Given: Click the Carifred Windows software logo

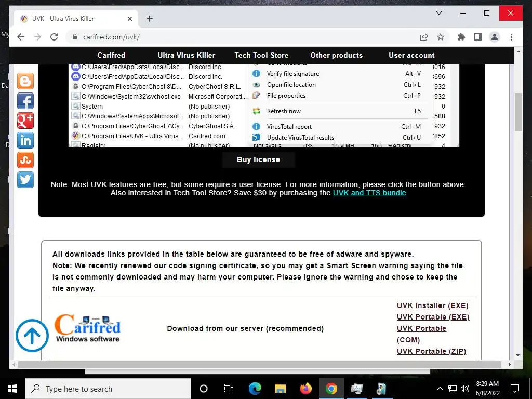Looking at the screenshot, I should coord(87,328).
